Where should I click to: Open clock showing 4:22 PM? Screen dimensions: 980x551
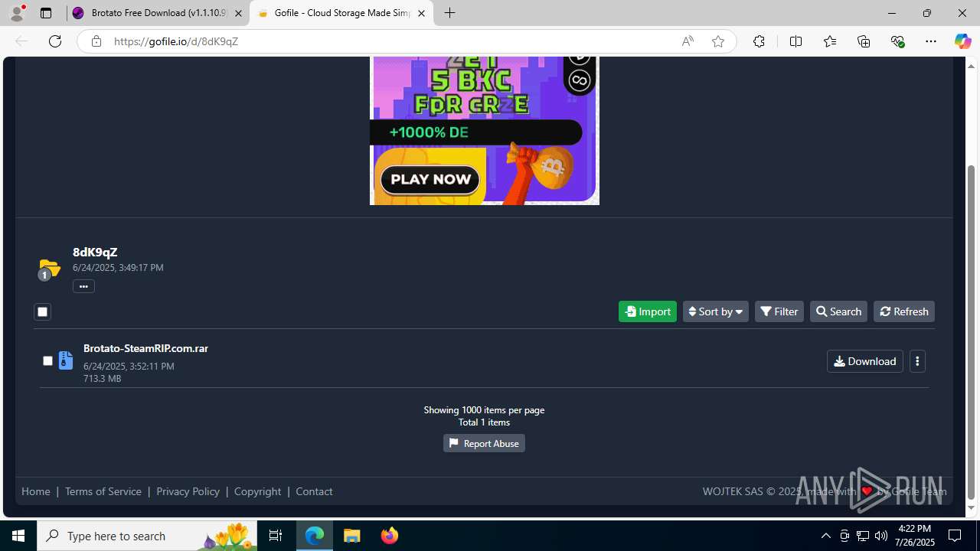(914, 536)
